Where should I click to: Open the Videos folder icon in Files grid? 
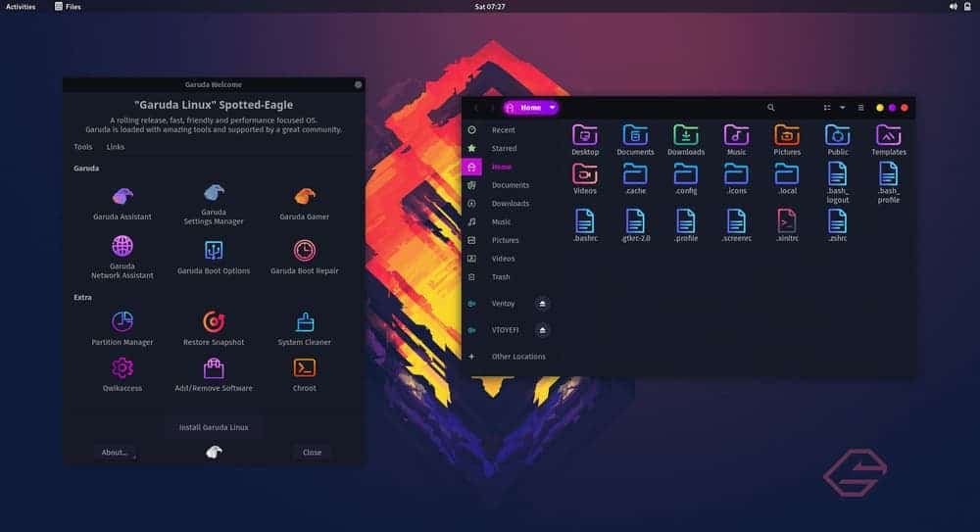[585, 178]
